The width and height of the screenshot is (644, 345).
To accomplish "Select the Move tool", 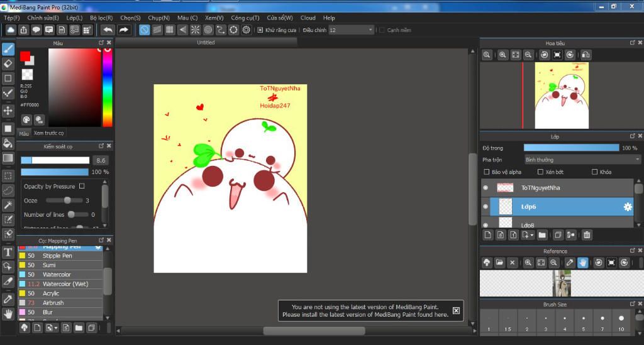I will click(x=8, y=111).
